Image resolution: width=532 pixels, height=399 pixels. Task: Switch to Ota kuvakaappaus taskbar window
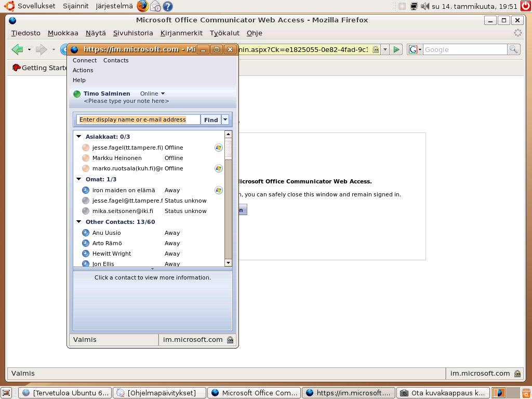coord(443,393)
